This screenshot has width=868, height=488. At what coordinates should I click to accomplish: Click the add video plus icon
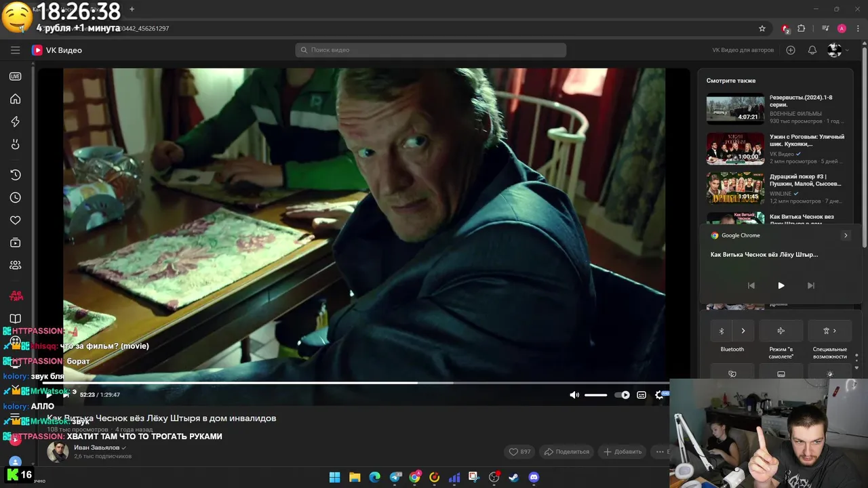(791, 50)
